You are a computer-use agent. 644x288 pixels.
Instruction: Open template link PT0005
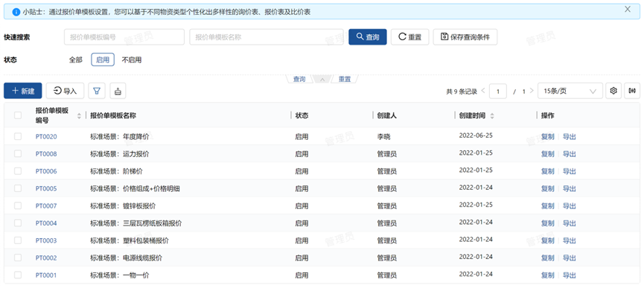pyautogui.click(x=46, y=189)
